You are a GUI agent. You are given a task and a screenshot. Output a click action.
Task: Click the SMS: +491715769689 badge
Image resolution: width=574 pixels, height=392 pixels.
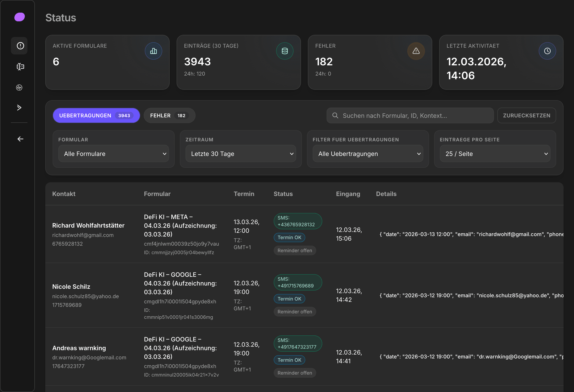point(298,283)
